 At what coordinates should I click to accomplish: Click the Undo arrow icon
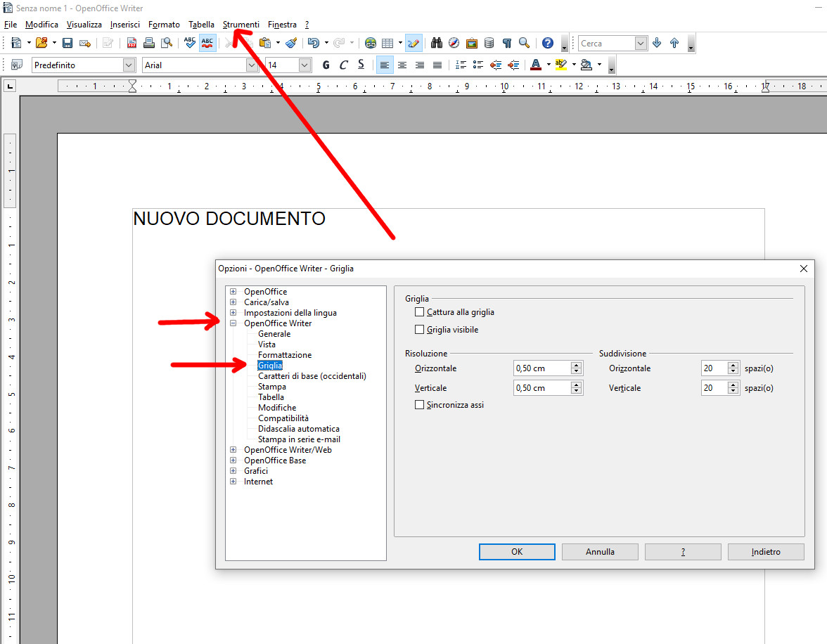coord(313,43)
